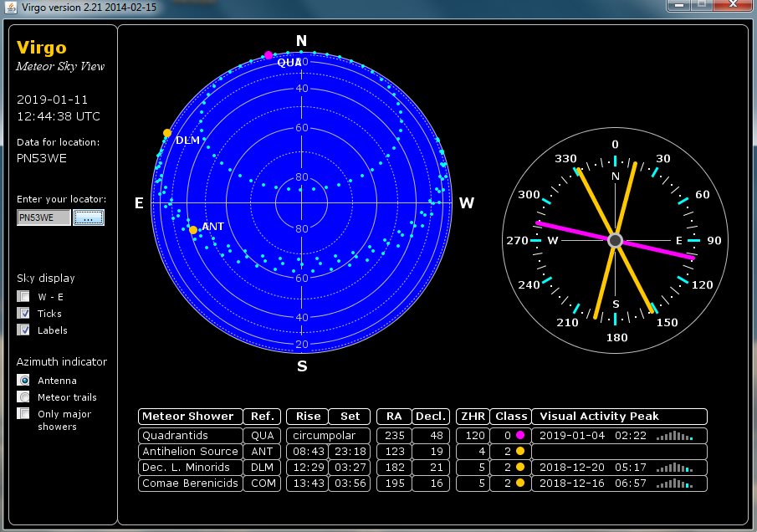Viewport: 757px width, 532px height.
Task: Click the yellow class dot for Comae Berenicids
Action: pyautogui.click(x=520, y=483)
